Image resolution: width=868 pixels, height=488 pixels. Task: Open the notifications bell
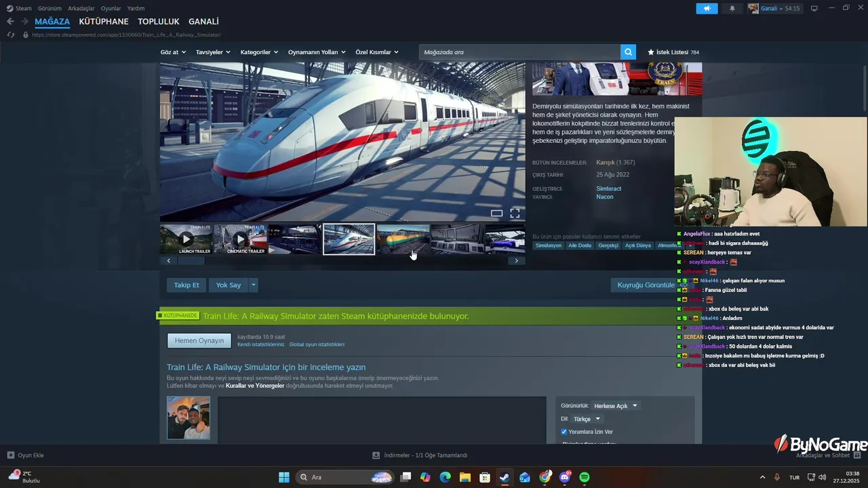pyautogui.click(x=732, y=8)
